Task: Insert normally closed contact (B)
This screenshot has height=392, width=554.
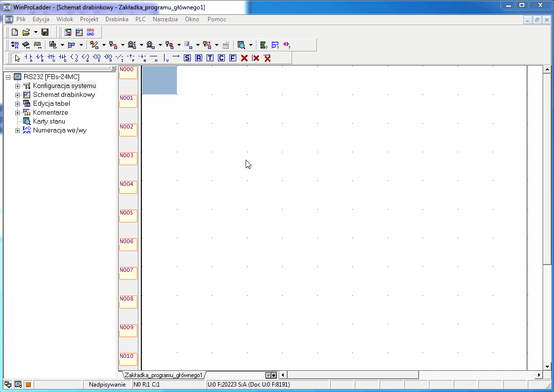Action: click(x=40, y=58)
